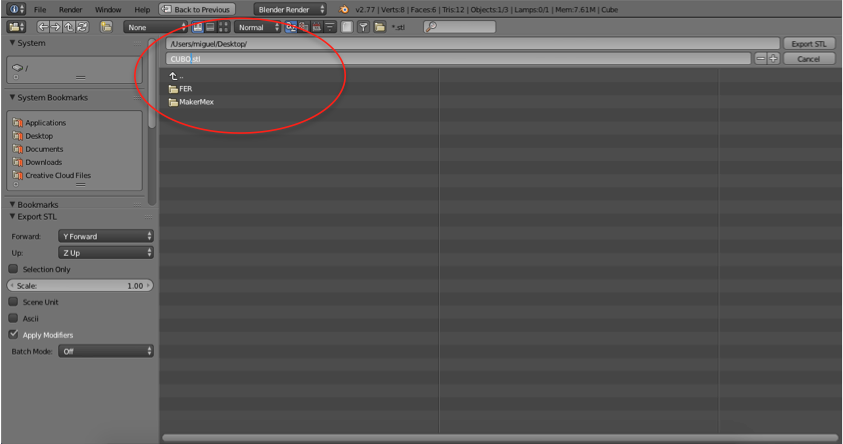843x444 pixels.
Task: Open the Desktop system bookmark
Action: pyautogui.click(x=39, y=136)
